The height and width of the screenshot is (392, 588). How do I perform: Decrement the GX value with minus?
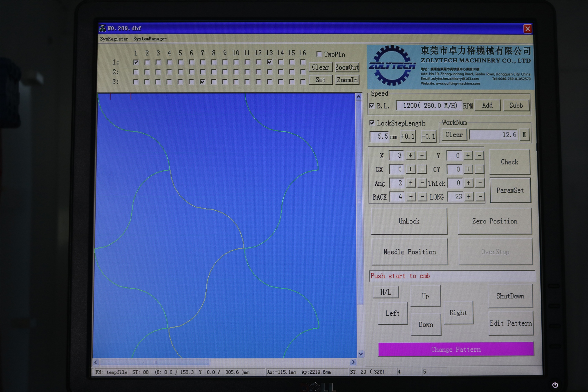tap(422, 169)
